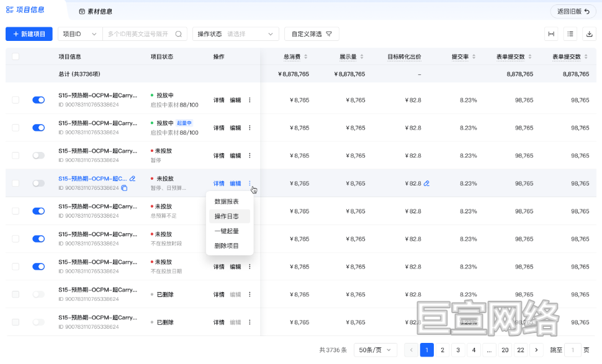Copy the ID in the highlighted row
The image size is (602, 364).
[124, 188]
